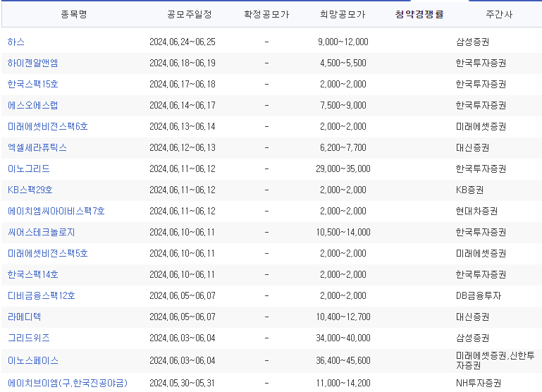542x392 pixels.
Task: Select 삼성증권 in 그리드위즈 row
Action: point(472,338)
